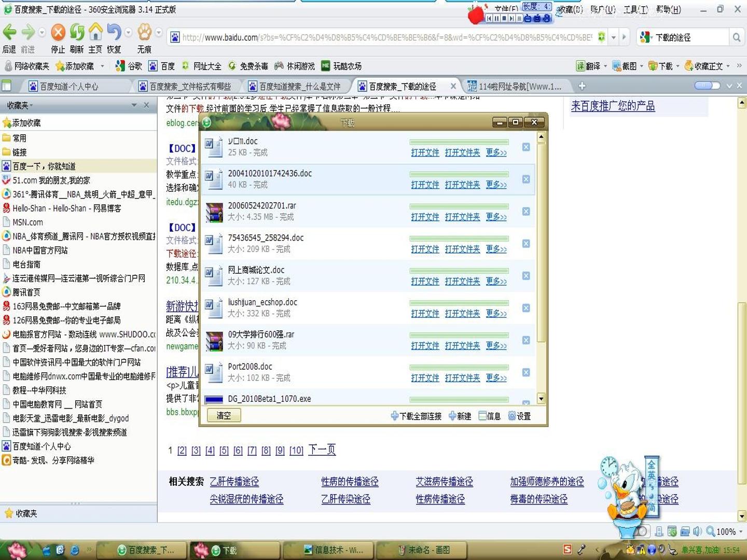Click 下载全部连接 in download manager

[x=416, y=416]
